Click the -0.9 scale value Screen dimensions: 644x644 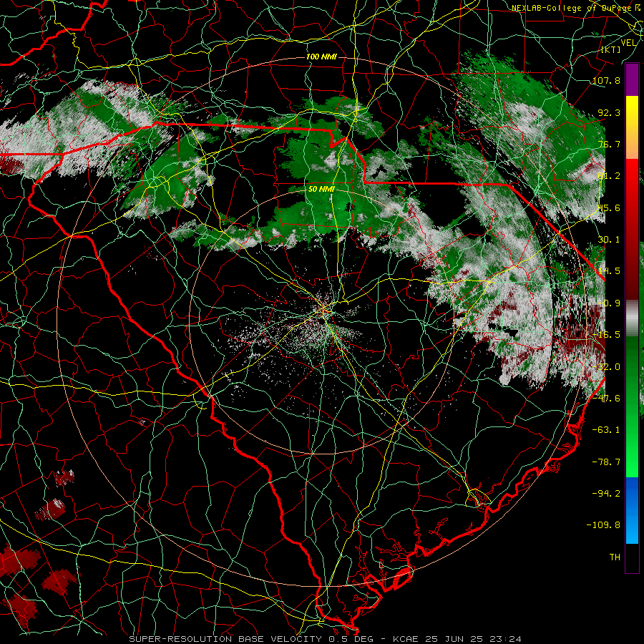(609, 303)
